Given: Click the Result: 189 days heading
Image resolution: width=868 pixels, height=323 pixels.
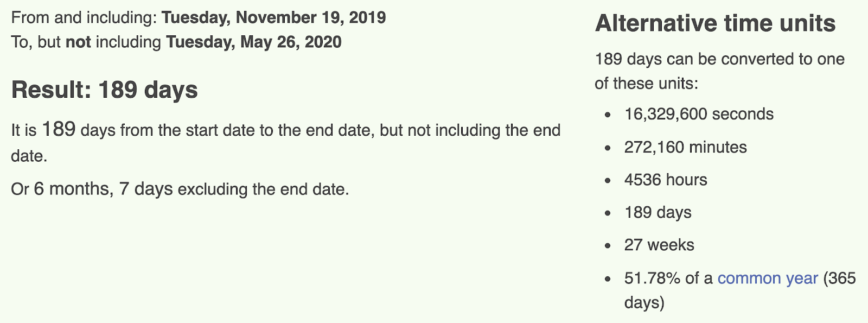Looking at the screenshot, I should tap(104, 90).
